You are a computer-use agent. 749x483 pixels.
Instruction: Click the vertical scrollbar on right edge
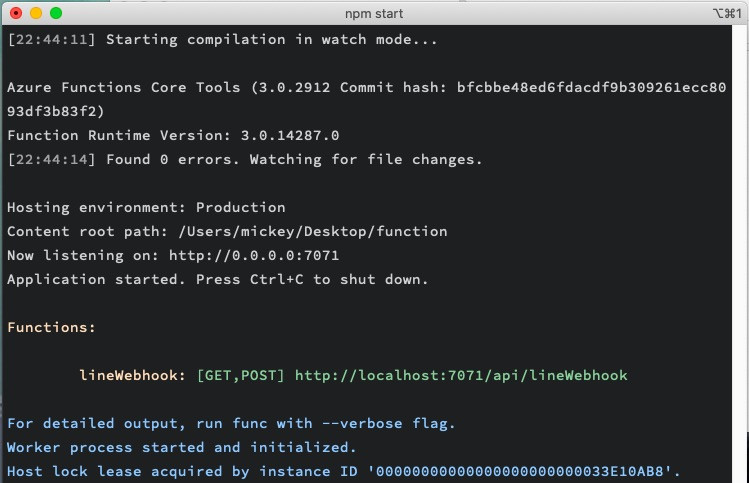740,253
